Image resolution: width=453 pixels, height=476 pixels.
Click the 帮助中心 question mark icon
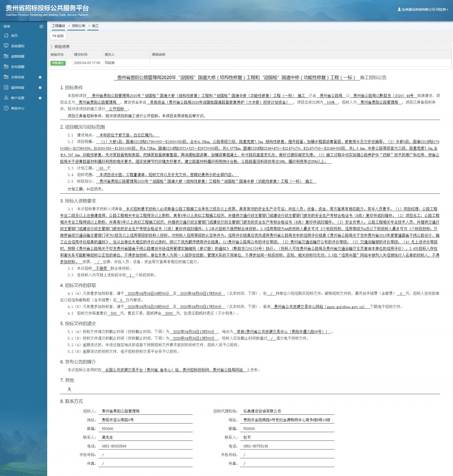(6, 108)
